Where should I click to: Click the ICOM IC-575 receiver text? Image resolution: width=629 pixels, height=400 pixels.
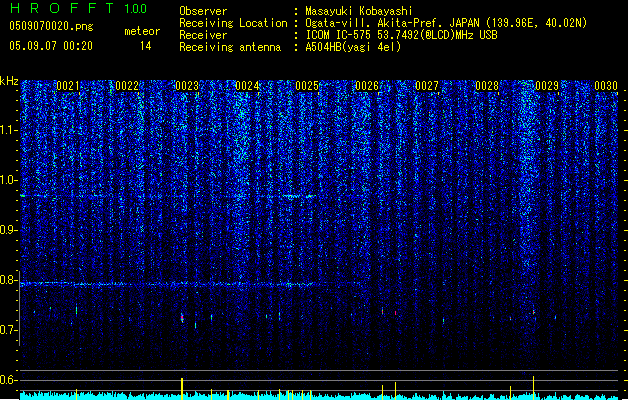pos(401,35)
